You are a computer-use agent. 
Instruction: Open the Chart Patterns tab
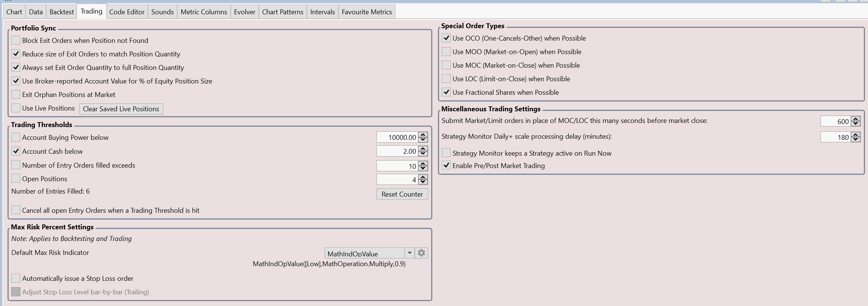tap(282, 12)
